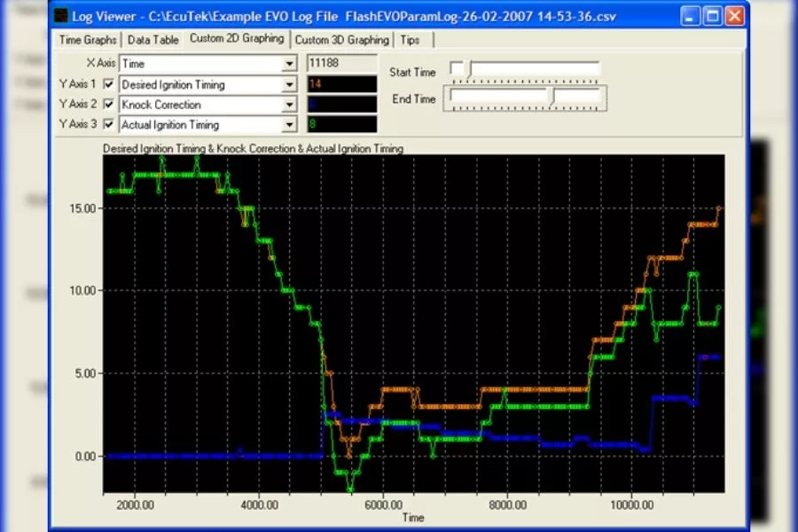Screen dimensions: 798x532
Task: Open the Actual Ignition Timing dropdown
Action: [290, 124]
